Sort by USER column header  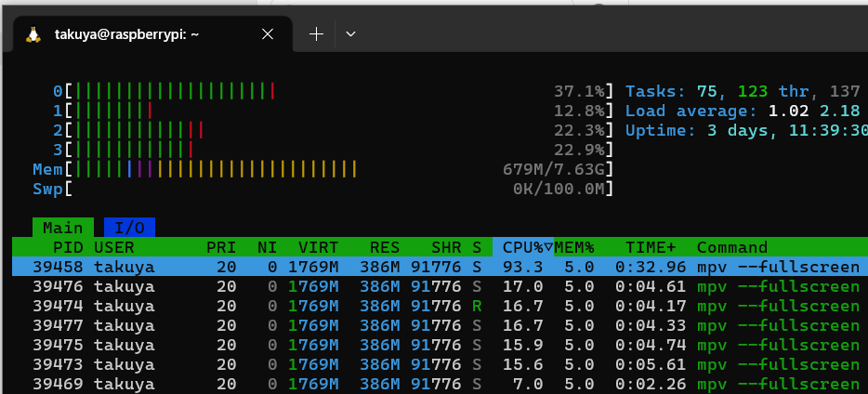click(114, 247)
